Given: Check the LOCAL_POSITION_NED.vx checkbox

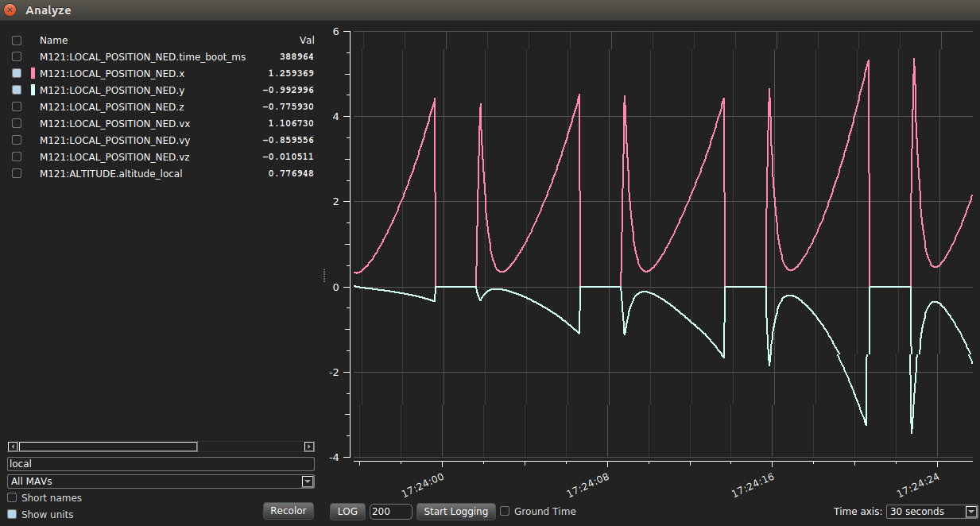Looking at the screenshot, I should pos(16,123).
